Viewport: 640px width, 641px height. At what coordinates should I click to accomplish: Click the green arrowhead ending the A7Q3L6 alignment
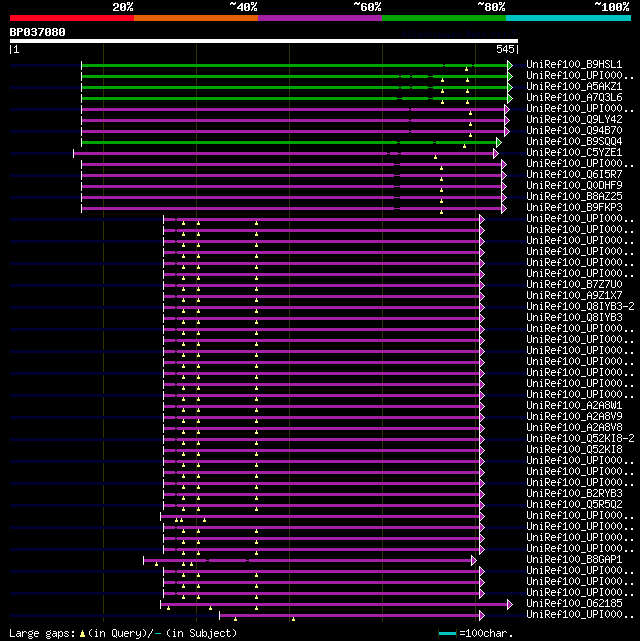tap(510, 99)
